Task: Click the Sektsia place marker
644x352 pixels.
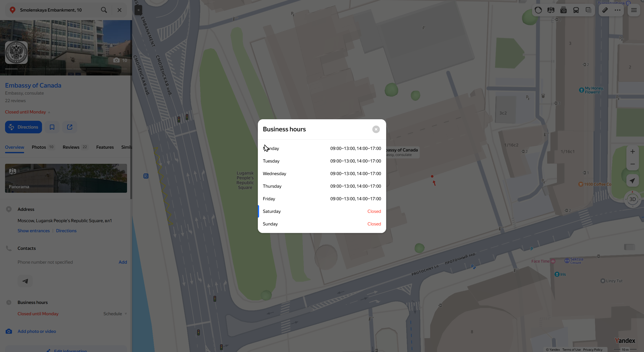Action: pyautogui.click(x=574, y=260)
